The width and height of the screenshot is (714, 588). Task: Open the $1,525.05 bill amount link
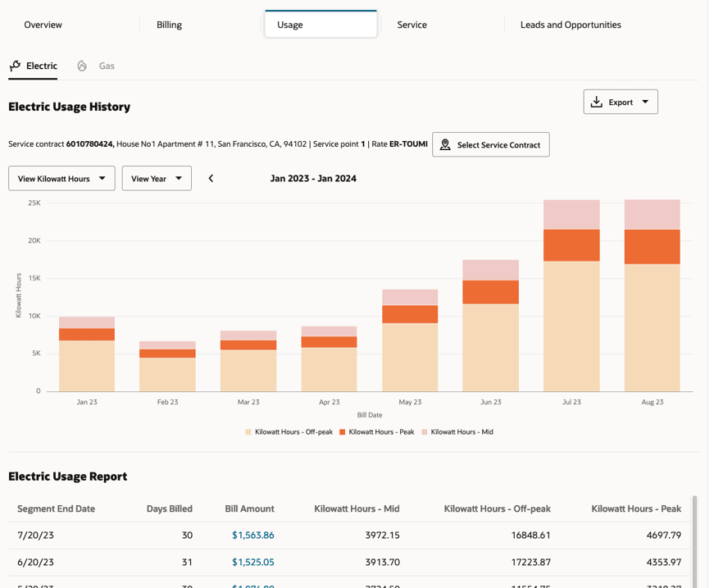(x=253, y=563)
